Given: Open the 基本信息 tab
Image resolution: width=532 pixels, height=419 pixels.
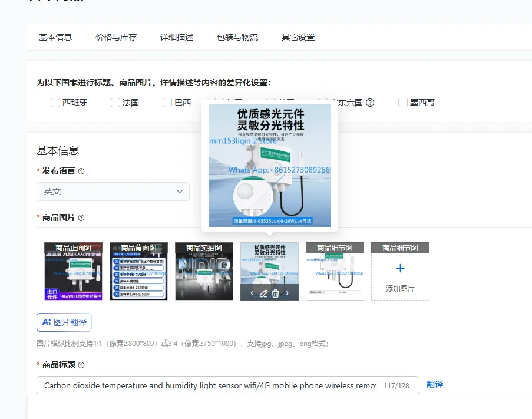Looking at the screenshot, I should pyautogui.click(x=55, y=37).
